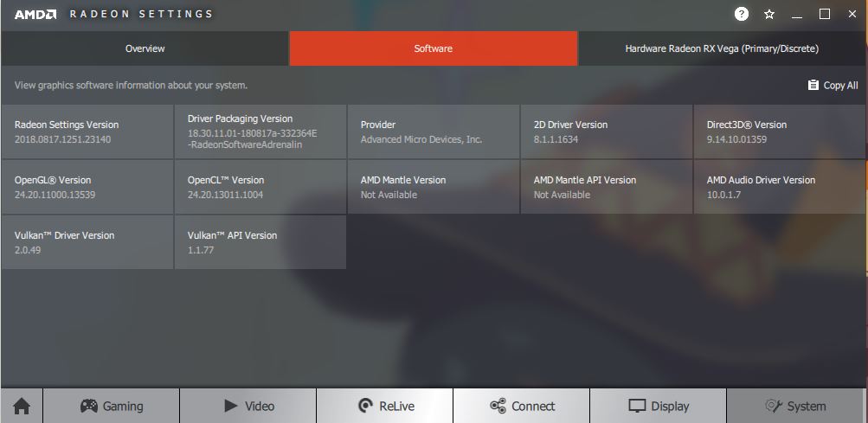Copy all software information
868x423 pixels.
(x=833, y=86)
